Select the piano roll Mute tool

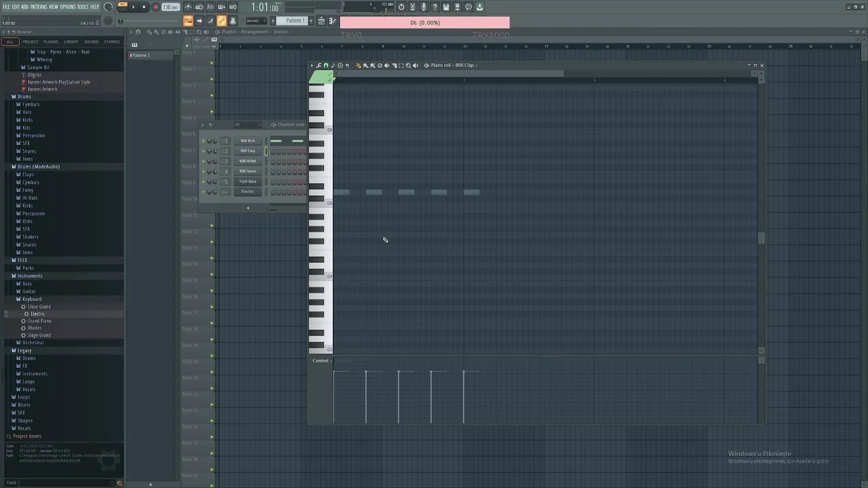pos(386,65)
